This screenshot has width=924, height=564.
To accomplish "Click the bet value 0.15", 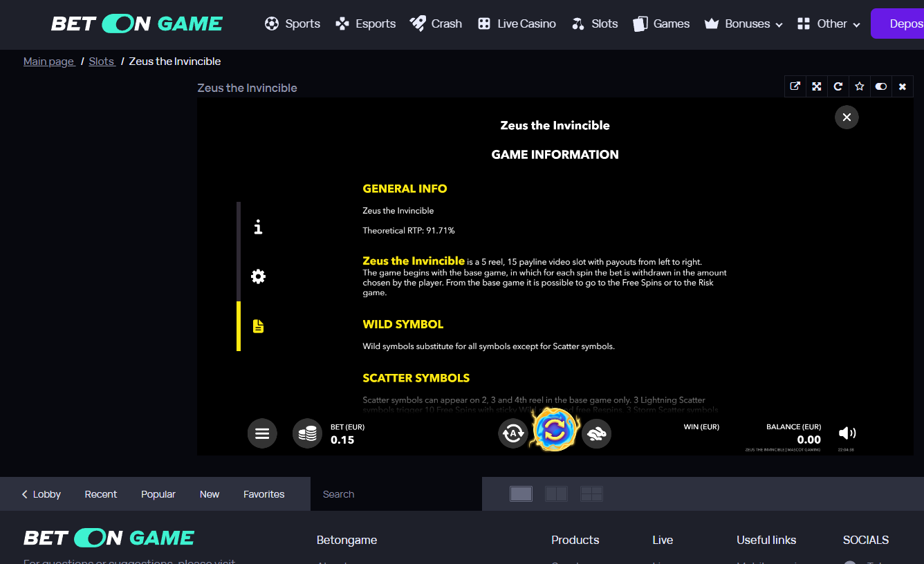I will [342, 440].
